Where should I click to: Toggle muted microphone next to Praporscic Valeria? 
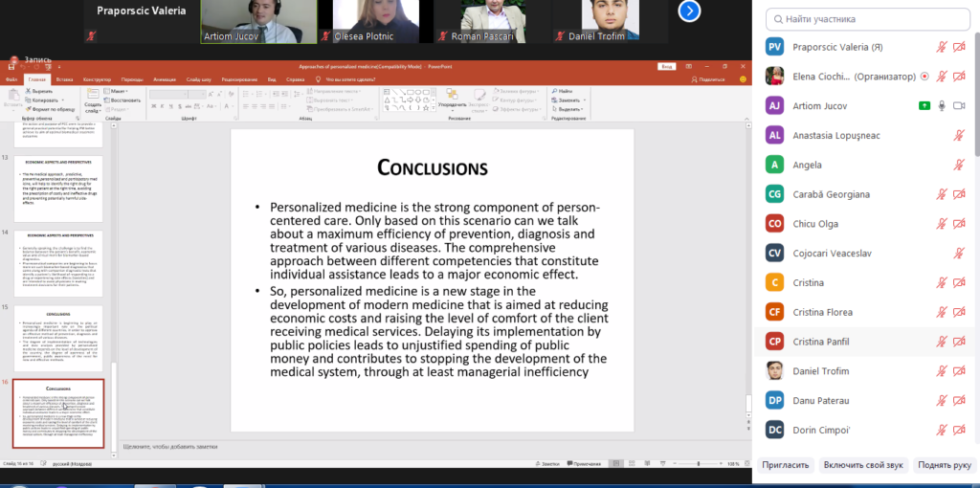[x=942, y=47]
